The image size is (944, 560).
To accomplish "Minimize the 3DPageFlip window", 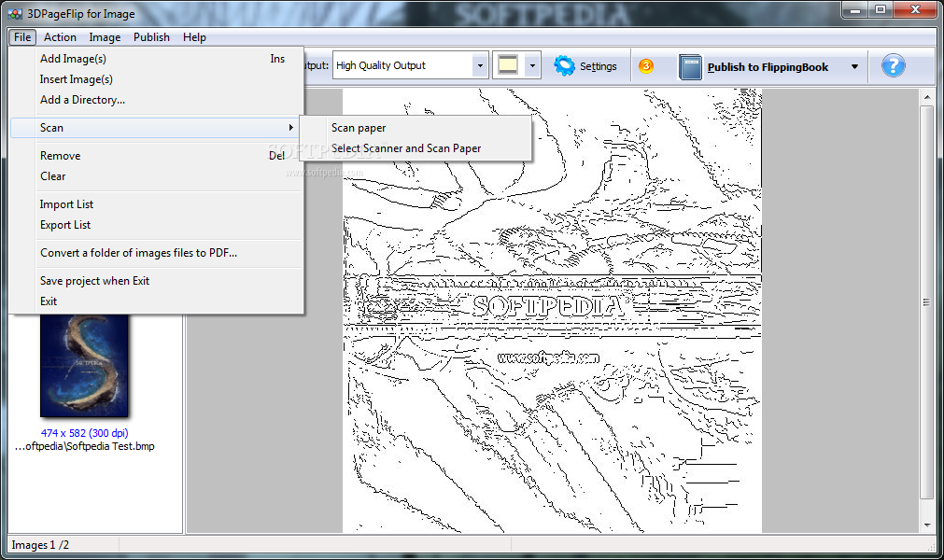I will click(854, 9).
